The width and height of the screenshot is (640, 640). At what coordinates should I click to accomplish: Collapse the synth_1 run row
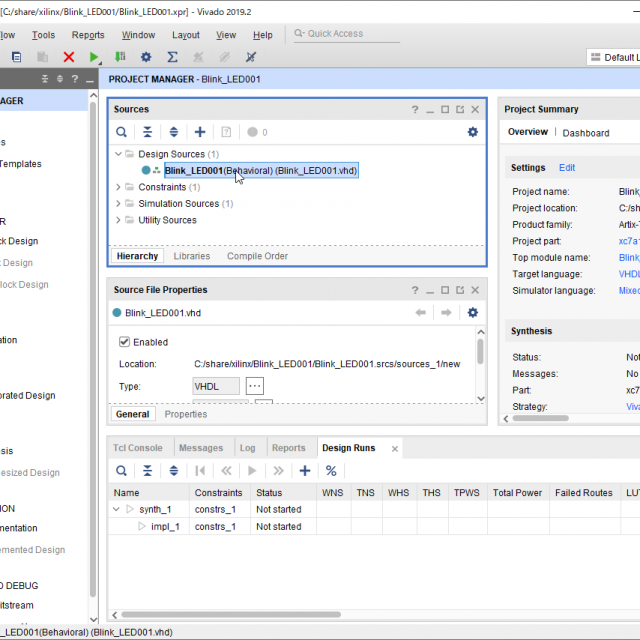click(x=117, y=510)
